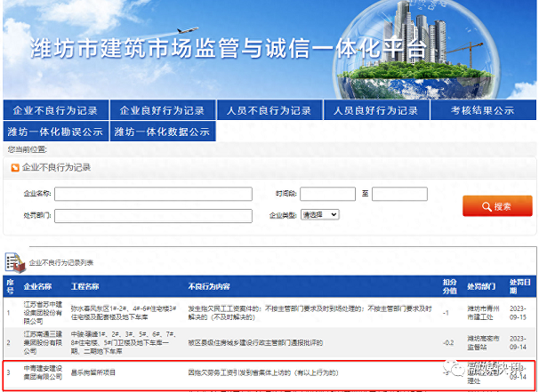Click the 时间段 start date field

[327, 194]
